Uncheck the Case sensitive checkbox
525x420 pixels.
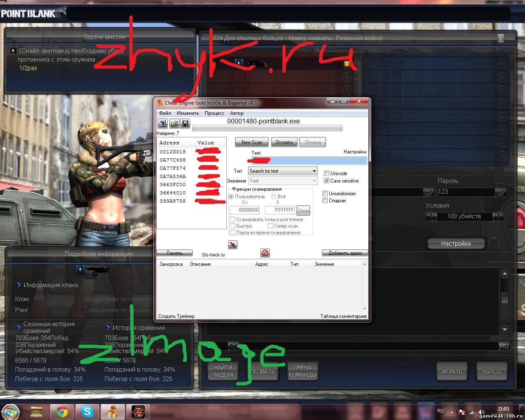click(x=327, y=181)
